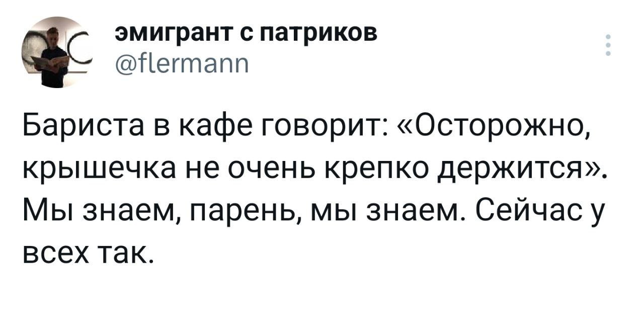
Task: Open the three-dot more options menu
Action: pos(608,45)
